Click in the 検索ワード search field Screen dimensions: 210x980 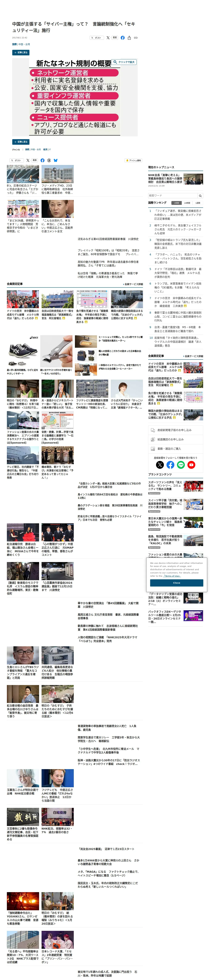[x=173, y=196]
